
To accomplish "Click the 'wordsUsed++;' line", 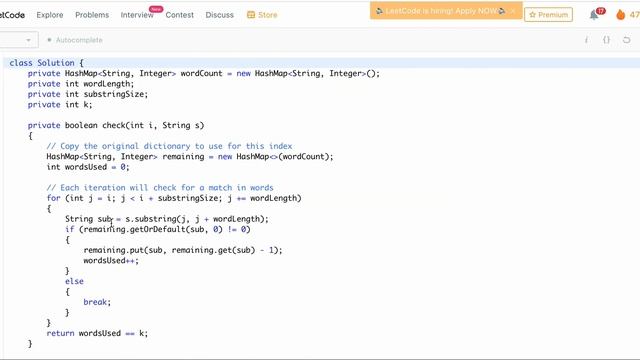I will pos(111,260).
